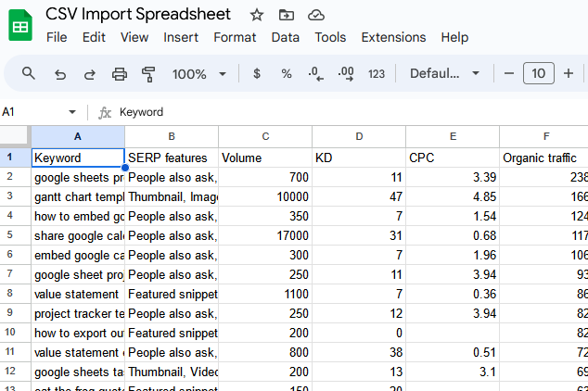Click the Redo arrow
Image resolution: width=588 pixels, height=391 pixels.
[x=90, y=74]
